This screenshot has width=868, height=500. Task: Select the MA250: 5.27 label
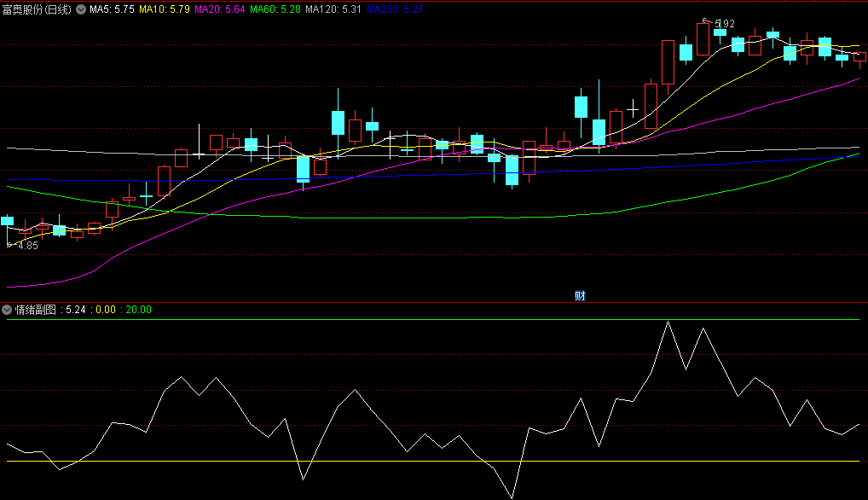[395, 9]
